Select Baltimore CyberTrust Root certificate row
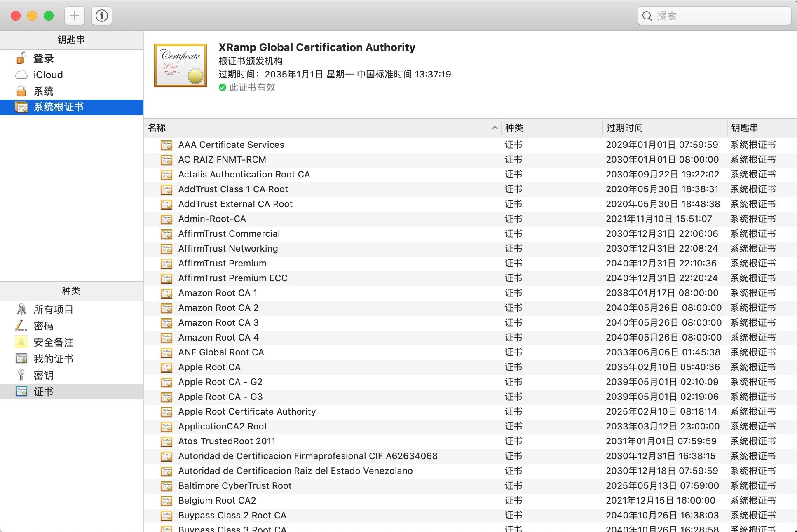The width and height of the screenshot is (797, 532). 234,485
